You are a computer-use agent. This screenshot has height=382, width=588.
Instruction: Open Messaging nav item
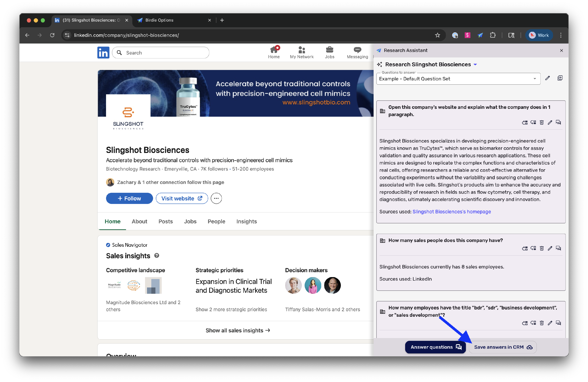coord(357,53)
